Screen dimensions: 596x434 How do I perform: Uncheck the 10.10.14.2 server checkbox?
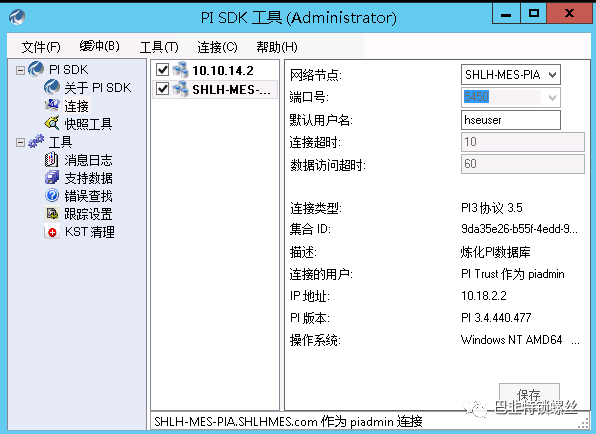pyautogui.click(x=163, y=70)
